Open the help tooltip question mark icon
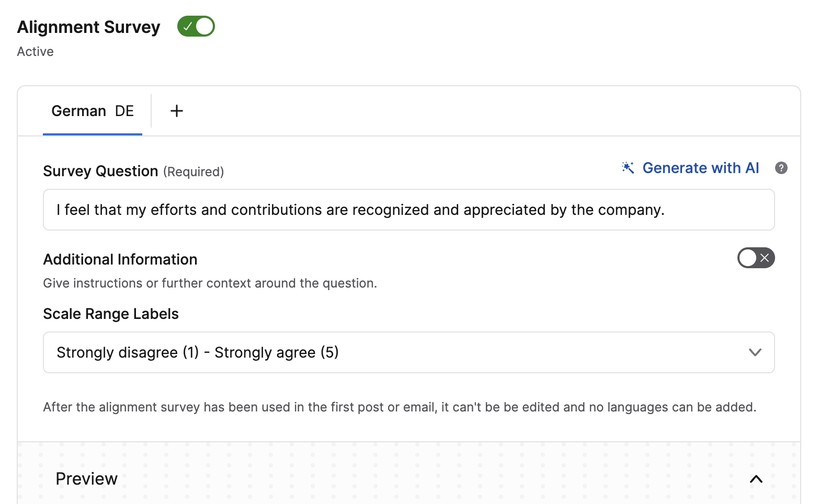819x504 pixels. click(781, 168)
